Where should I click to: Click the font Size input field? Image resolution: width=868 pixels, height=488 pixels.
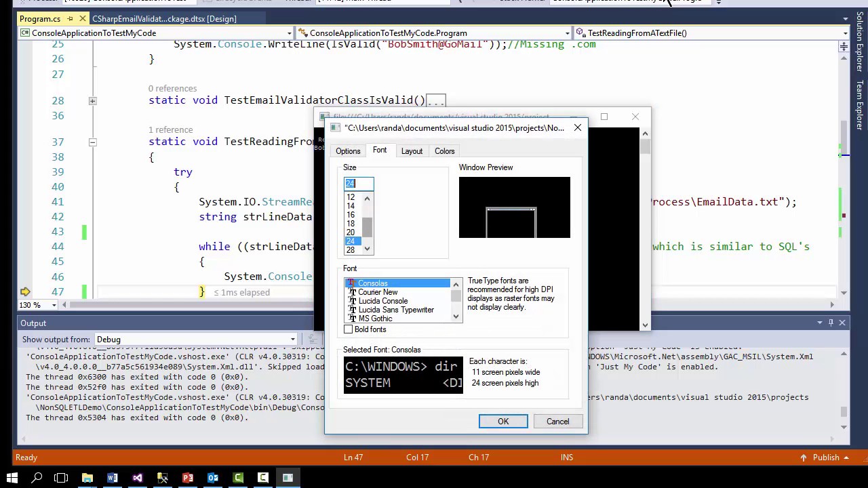(359, 183)
